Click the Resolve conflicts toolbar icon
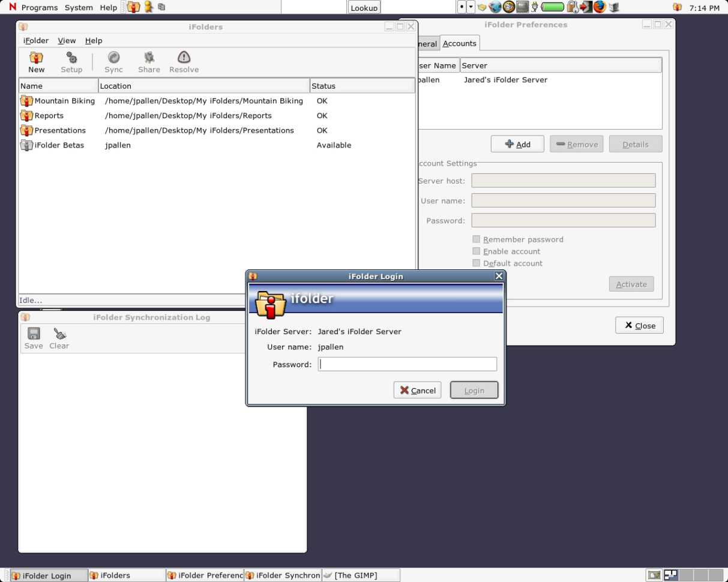Image resolution: width=728 pixels, height=582 pixels. click(x=183, y=62)
